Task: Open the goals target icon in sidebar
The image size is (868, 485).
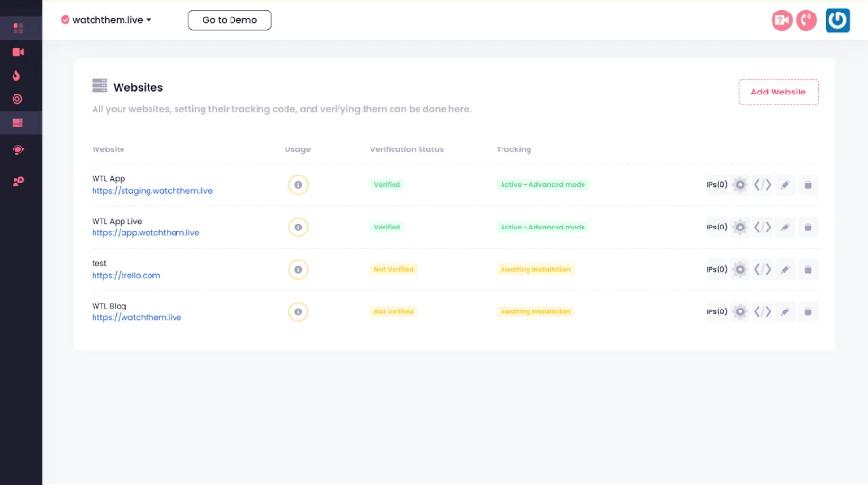Action: pos(17,99)
